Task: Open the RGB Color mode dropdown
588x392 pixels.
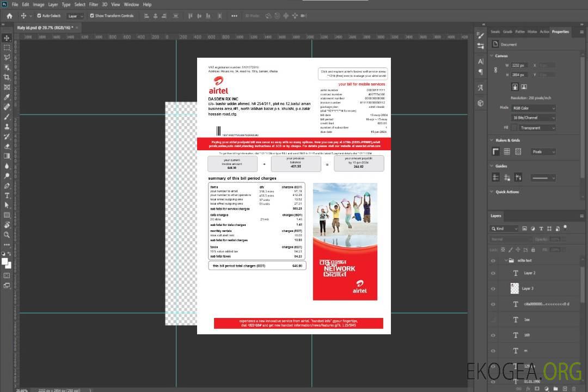Action: (x=533, y=108)
